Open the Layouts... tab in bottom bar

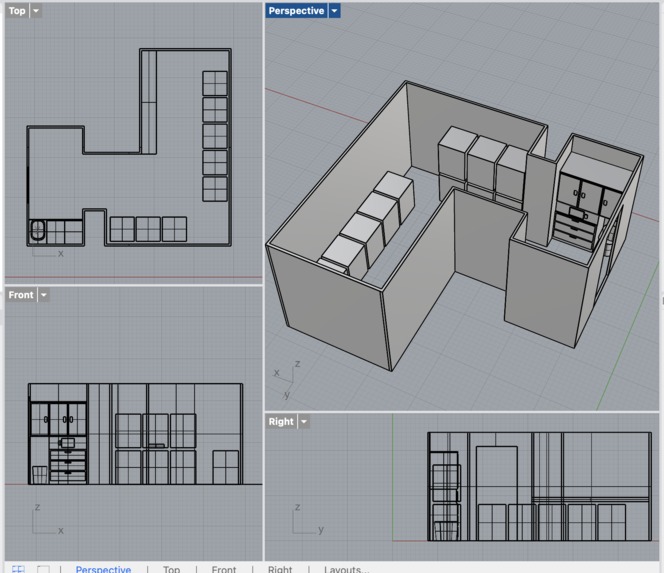point(346,569)
